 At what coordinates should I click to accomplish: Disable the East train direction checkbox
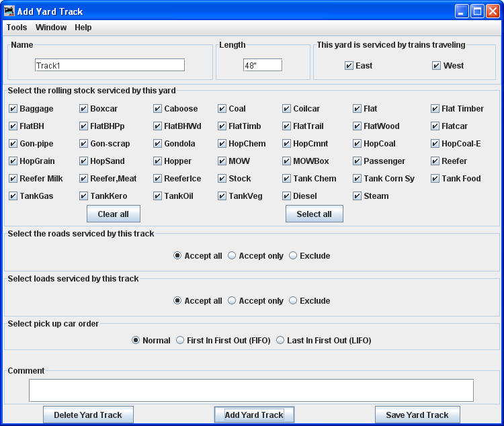[349, 66]
